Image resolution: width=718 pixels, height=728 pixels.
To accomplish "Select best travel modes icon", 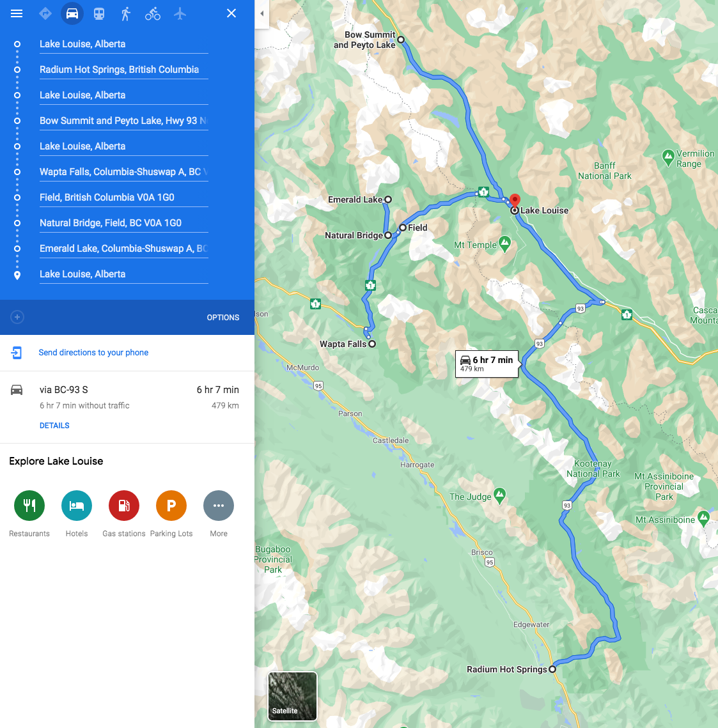I will [x=45, y=13].
